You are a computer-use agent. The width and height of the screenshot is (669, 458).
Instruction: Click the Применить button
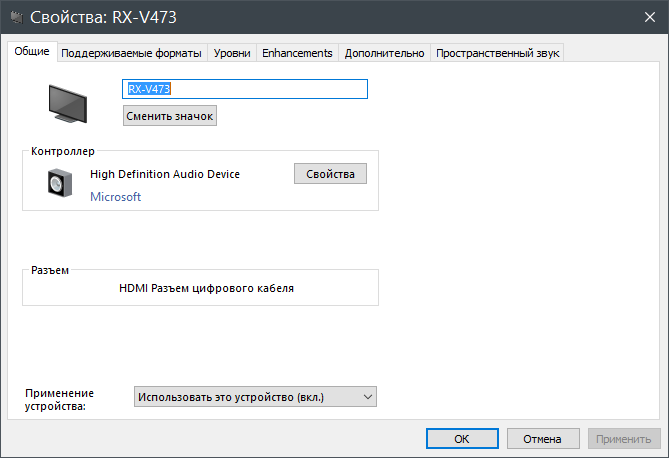point(624,439)
